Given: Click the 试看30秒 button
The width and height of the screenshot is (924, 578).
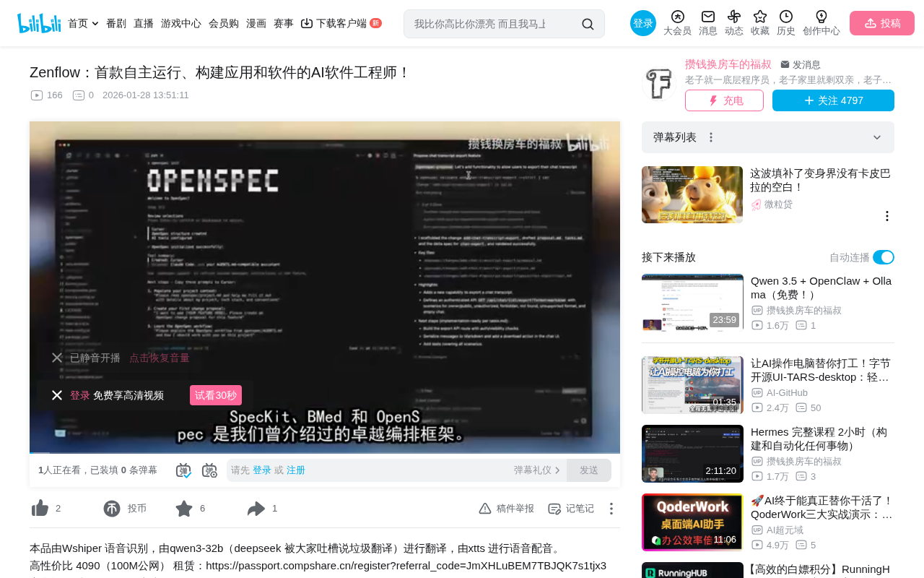Looking at the screenshot, I should [216, 395].
